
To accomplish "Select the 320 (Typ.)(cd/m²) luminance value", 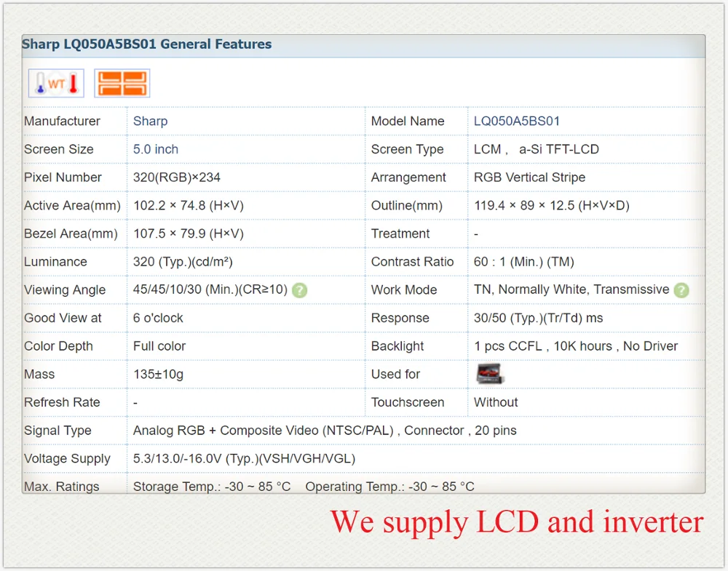I will tap(183, 262).
